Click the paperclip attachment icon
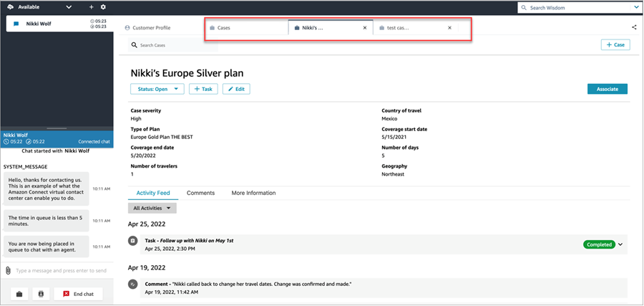Screen dimensions: 644x306 coord(8,271)
